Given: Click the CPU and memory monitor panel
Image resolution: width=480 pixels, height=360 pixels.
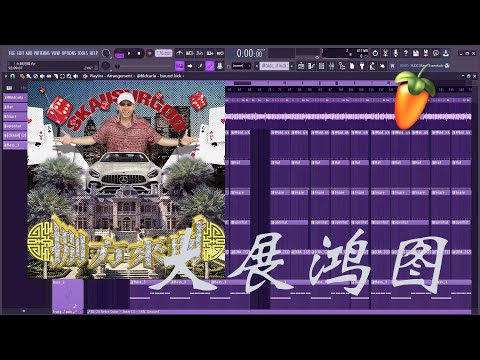Looking at the screenshot, I should (x=345, y=53).
